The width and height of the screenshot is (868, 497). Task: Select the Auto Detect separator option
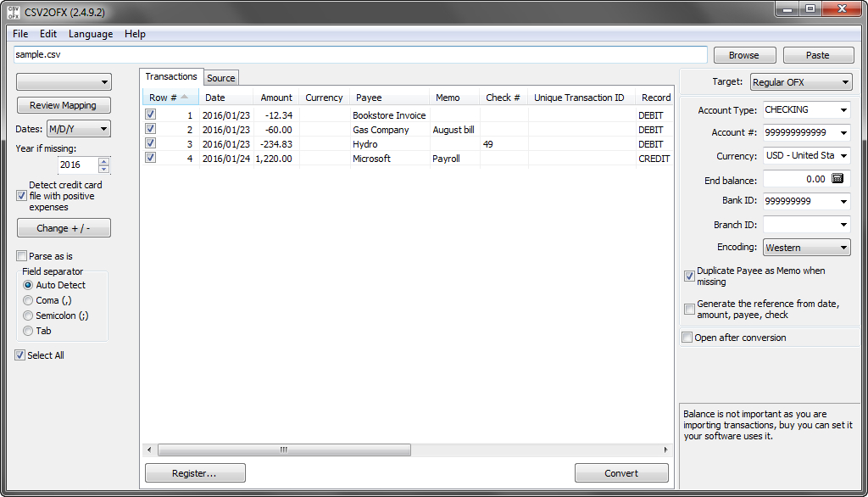(x=28, y=285)
